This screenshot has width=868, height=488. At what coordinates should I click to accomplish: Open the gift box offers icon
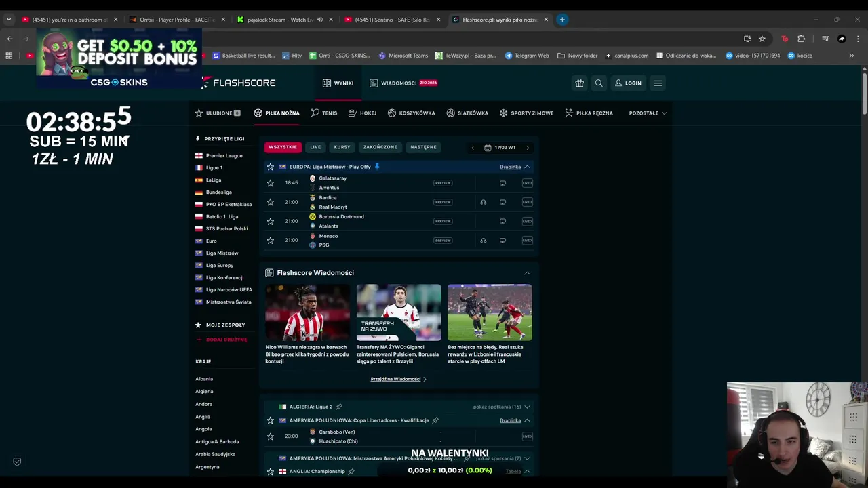[579, 83]
